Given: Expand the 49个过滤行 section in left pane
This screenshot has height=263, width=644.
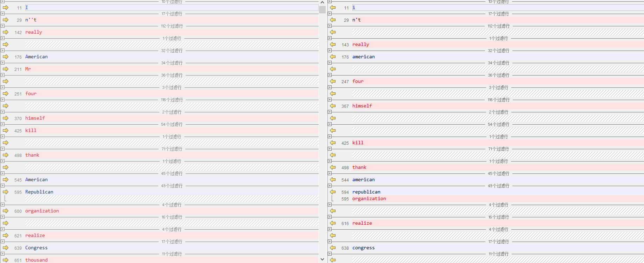Looking at the screenshot, I should 2,186.
